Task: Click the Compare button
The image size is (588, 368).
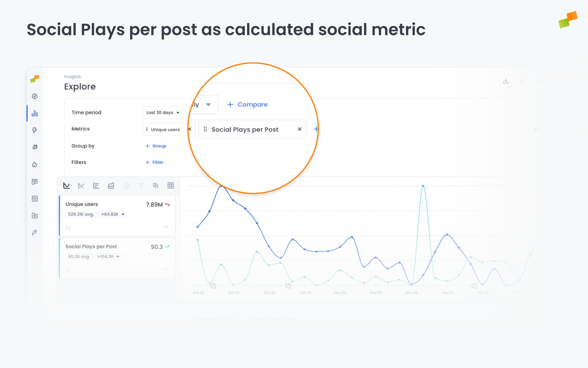Action: point(247,104)
